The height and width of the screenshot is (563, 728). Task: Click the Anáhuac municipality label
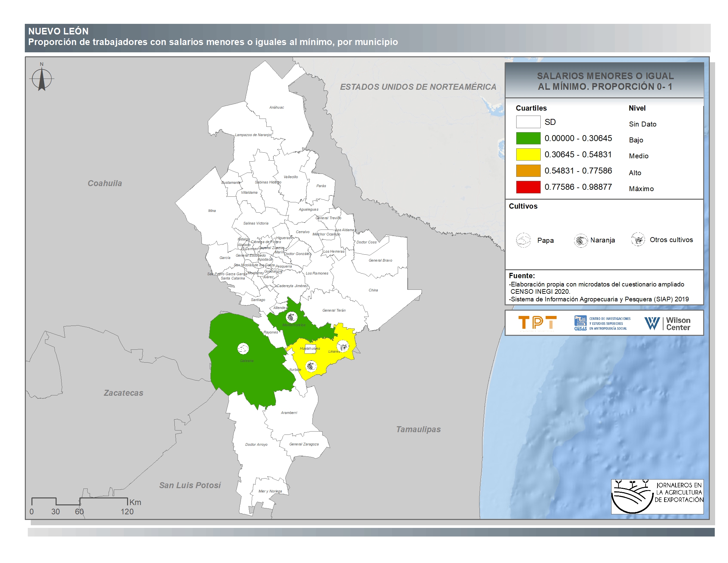pos(277,107)
